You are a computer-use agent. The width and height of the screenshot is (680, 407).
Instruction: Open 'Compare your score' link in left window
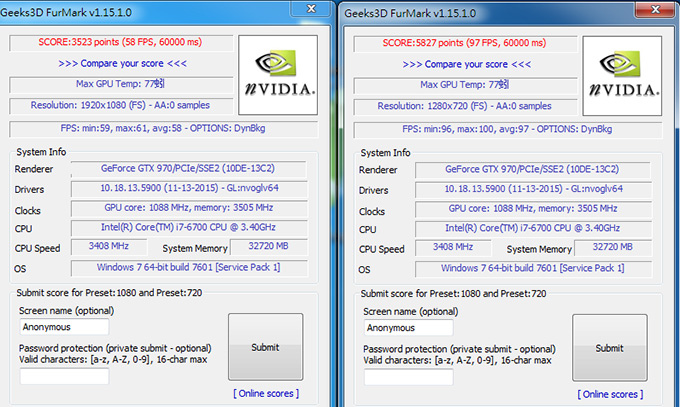122,63
